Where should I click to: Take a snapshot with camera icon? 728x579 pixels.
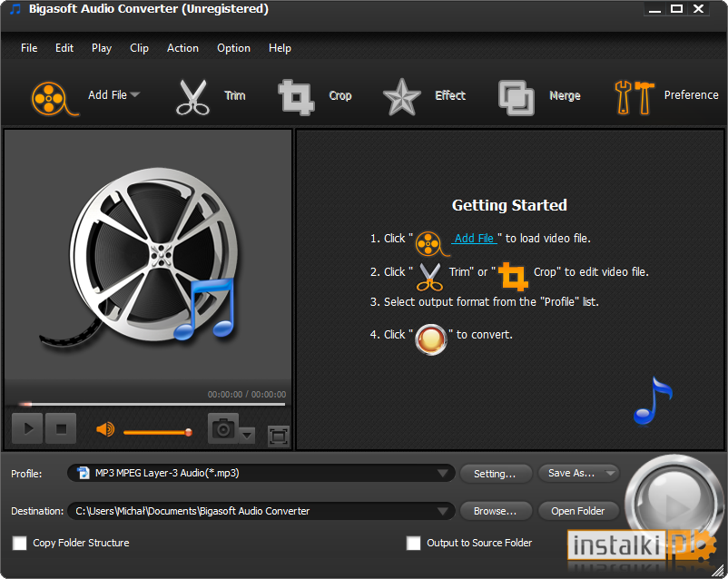point(223,428)
